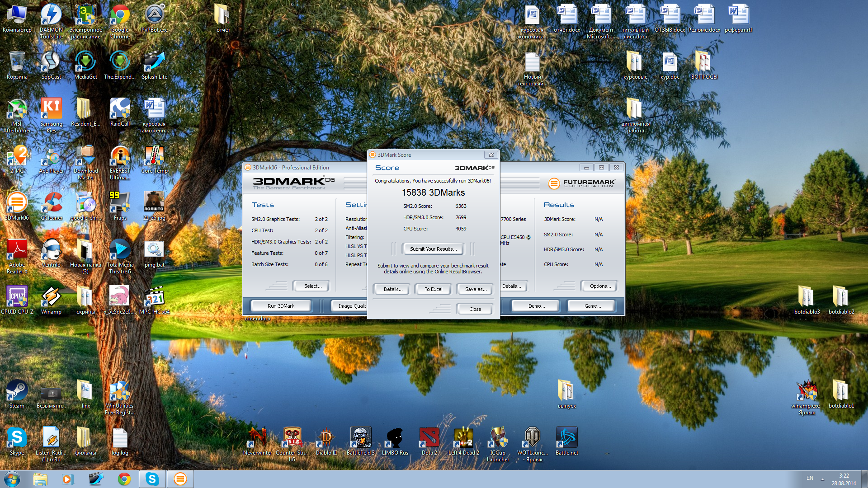Open the EVEREST Ultimate desktop icon
Image resolution: width=868 pixels, height=488 pixels.
(120, 156)
